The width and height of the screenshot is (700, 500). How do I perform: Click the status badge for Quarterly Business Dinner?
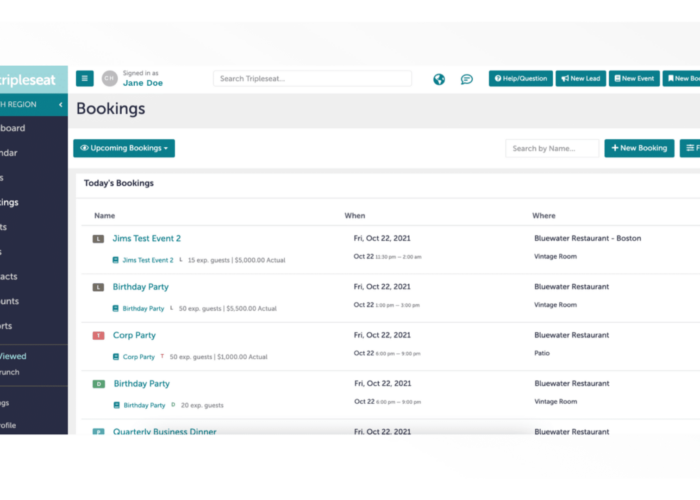[98, 432]
